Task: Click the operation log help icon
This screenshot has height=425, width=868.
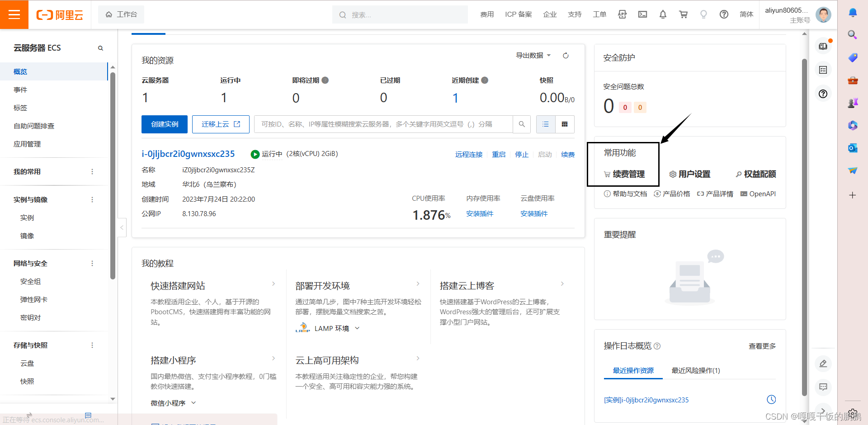Action: tap(657, 346)
